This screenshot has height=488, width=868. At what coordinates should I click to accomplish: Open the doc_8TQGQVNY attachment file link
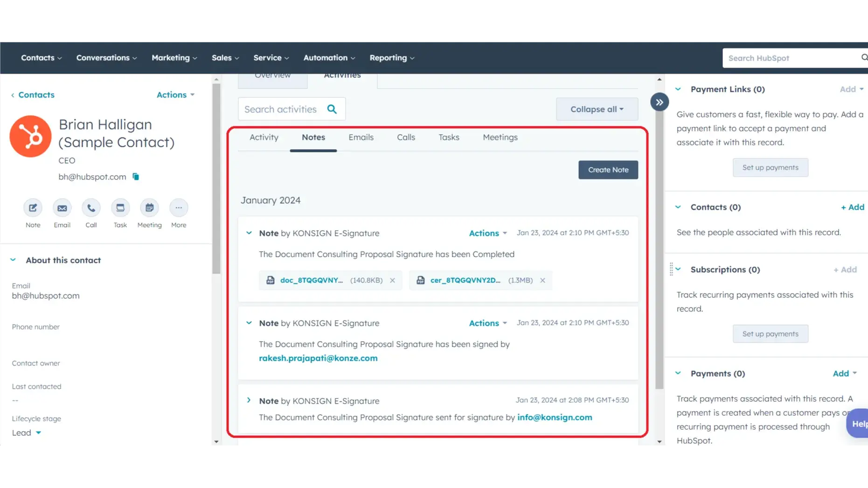point(312,280)
